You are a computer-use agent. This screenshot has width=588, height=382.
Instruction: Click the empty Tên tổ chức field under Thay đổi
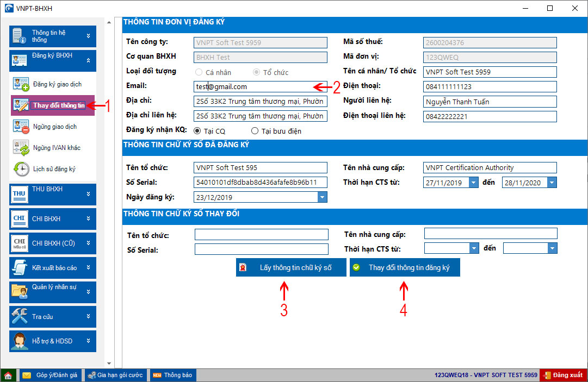tap(262, 234)
